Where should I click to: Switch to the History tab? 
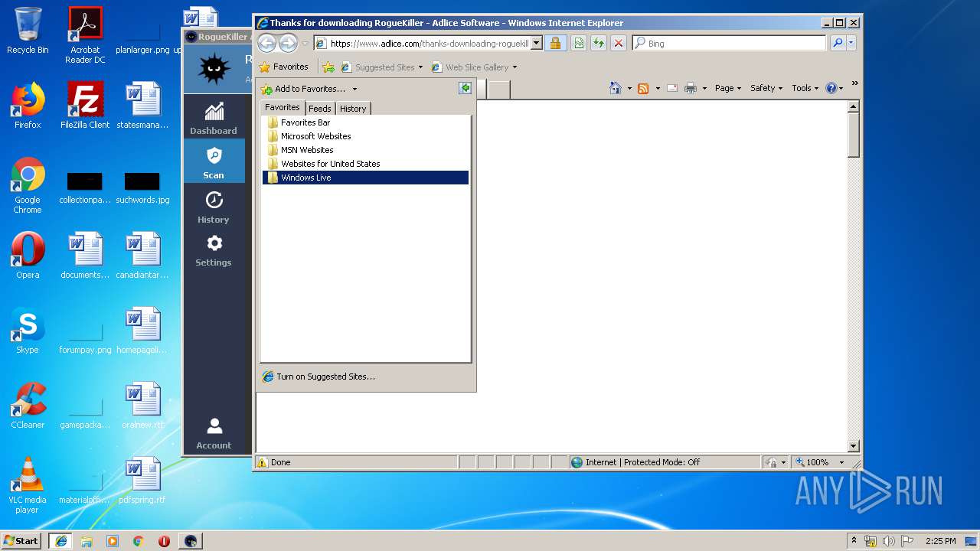pyautogui.click(x=353, y=109)
